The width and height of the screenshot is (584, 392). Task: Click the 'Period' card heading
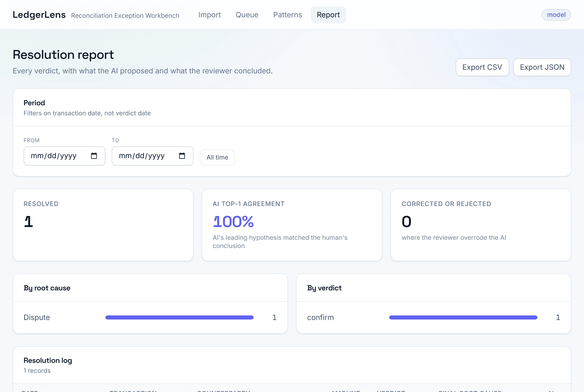[x=34, y=103]
